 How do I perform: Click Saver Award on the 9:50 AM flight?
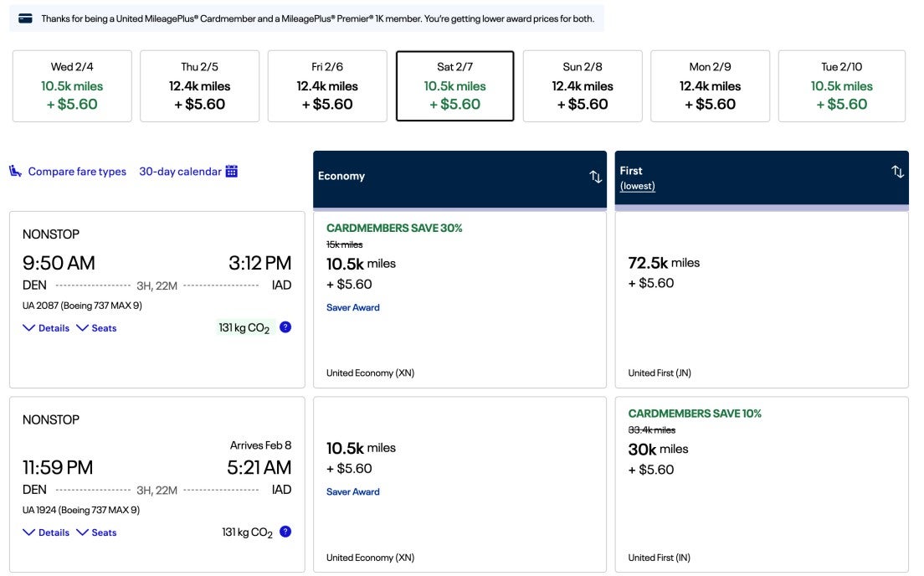point(353,306)
